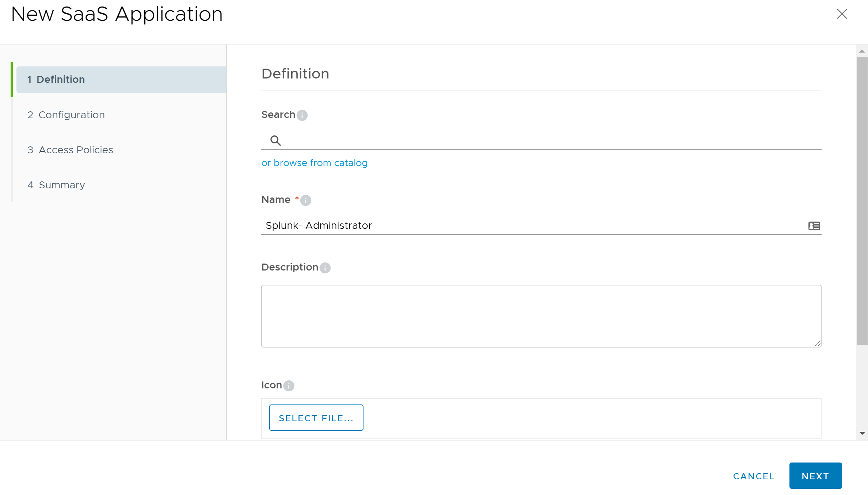Viewport: 868px width, 495px height.
Task: Click the scrollbar up arrow
Action: [862, 51]
